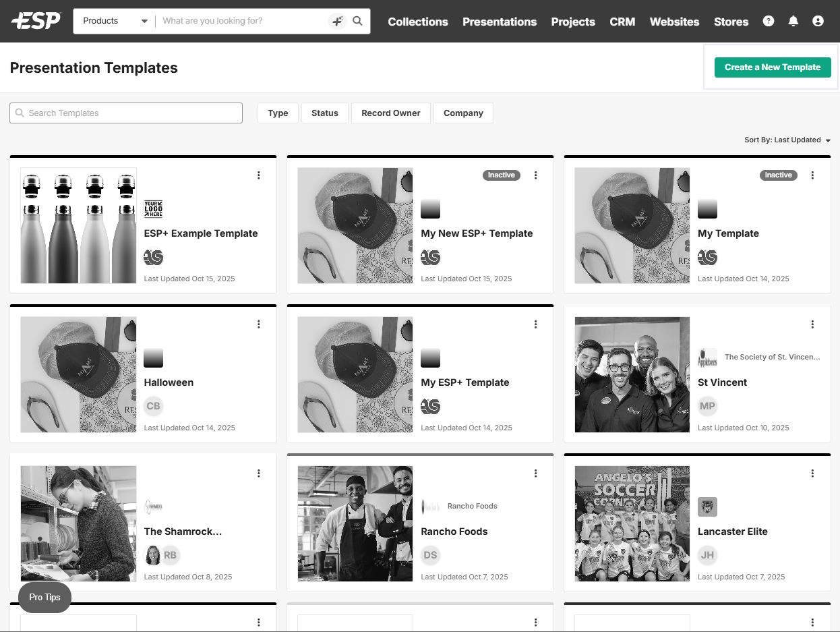Click the AI sparkle search icon
The image size is (840, 632).
pyautogui.click(x=337, y=21)
